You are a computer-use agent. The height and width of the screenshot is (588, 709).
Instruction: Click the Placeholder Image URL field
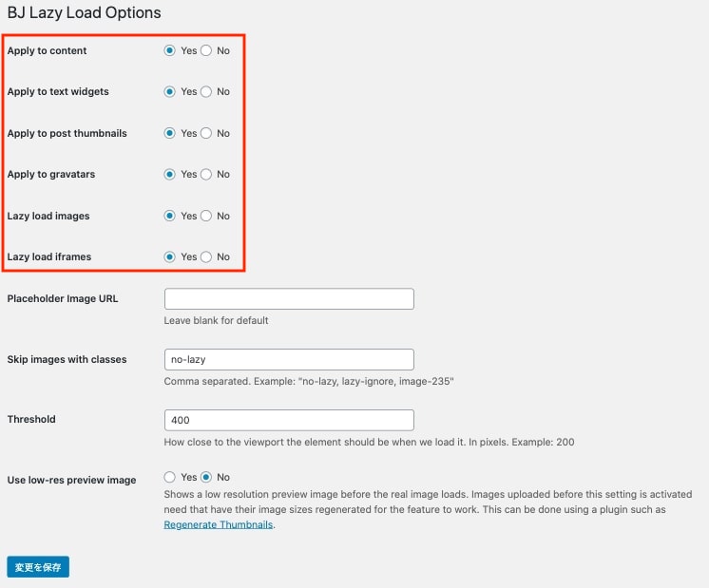tap(289, 299)
